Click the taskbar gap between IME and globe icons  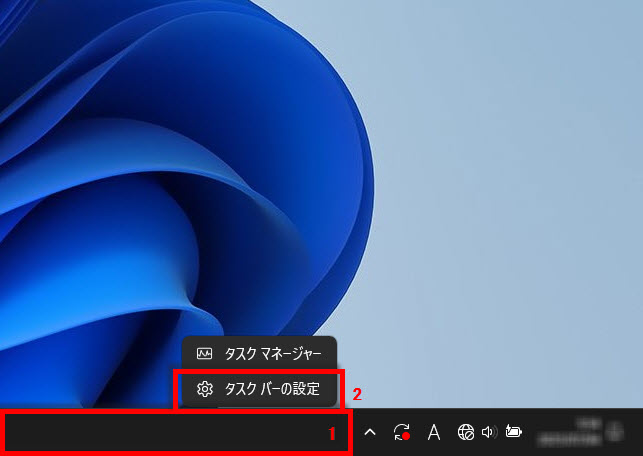(x=450, y=432)
